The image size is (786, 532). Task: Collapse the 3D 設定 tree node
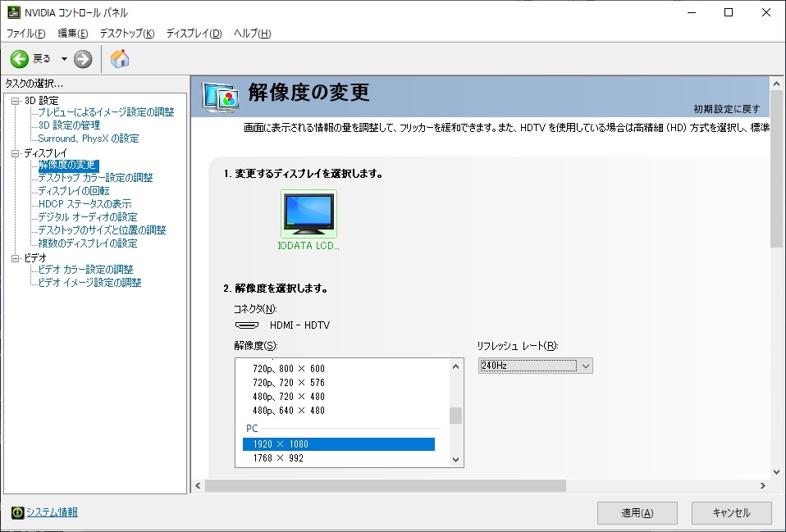coord(15,101)
